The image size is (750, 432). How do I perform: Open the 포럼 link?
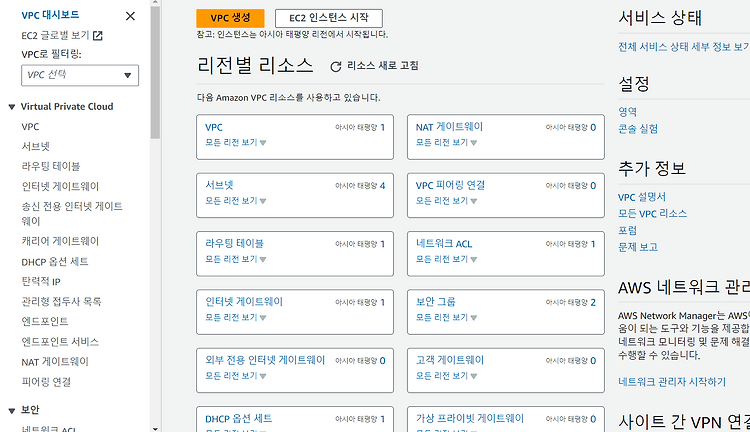(628, 231)
